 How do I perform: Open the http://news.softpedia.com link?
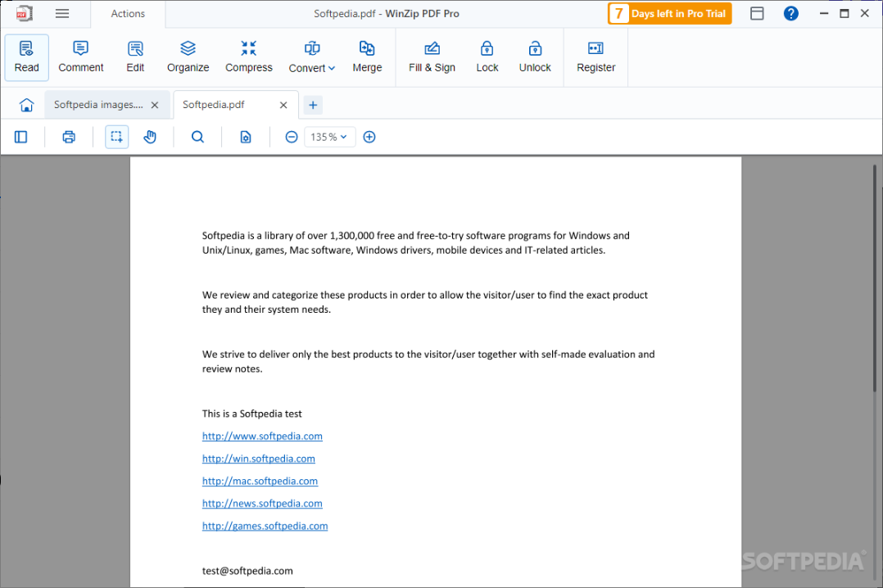262,504
